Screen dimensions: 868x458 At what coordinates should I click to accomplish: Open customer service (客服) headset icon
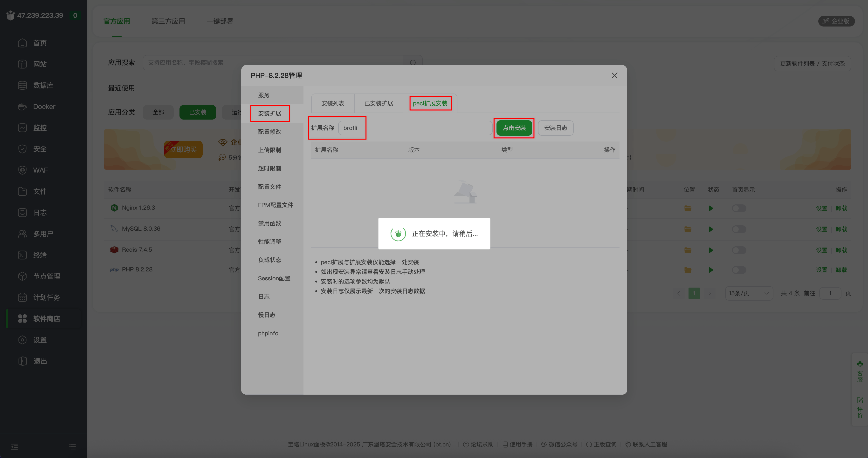[x=860, y=364]
